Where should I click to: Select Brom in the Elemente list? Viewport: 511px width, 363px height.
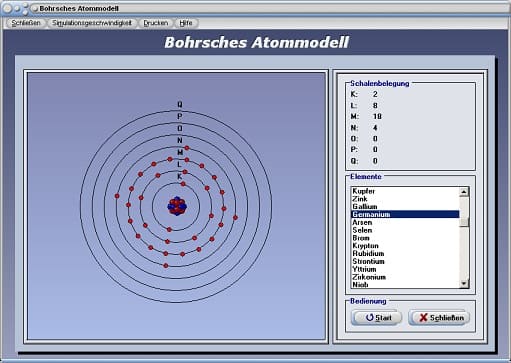tap(405, 238)
